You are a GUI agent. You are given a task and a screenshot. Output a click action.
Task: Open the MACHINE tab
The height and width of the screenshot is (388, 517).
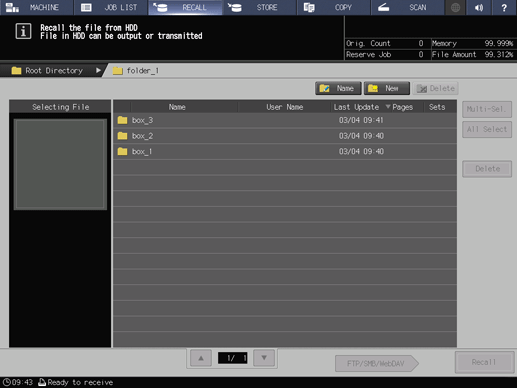pos(36,7)
